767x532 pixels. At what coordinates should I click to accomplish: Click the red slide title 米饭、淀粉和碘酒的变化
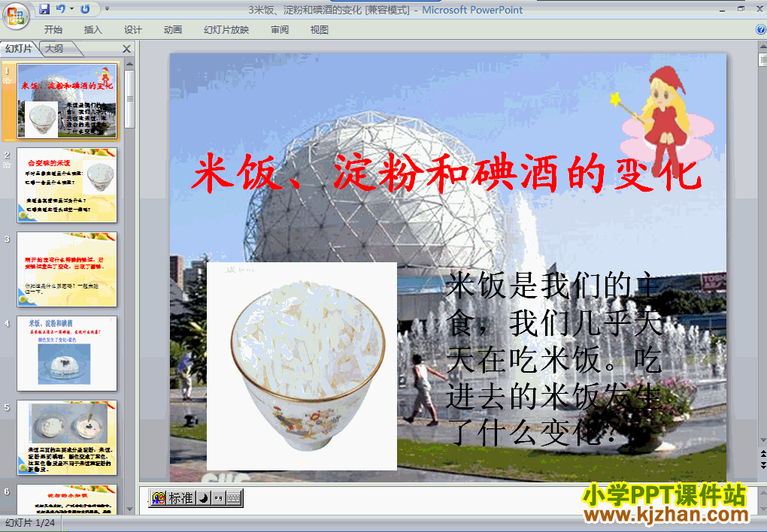(x=446, y=173)
